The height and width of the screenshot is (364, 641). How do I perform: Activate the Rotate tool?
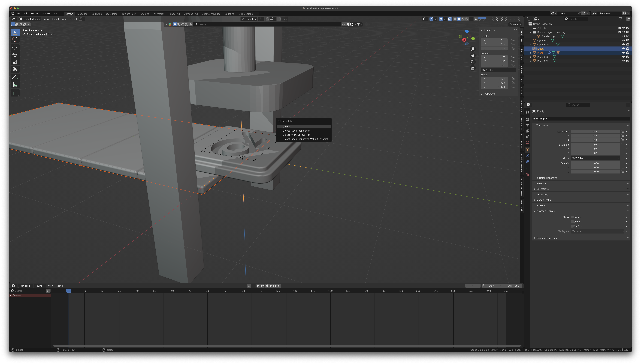tap(15, 55)
